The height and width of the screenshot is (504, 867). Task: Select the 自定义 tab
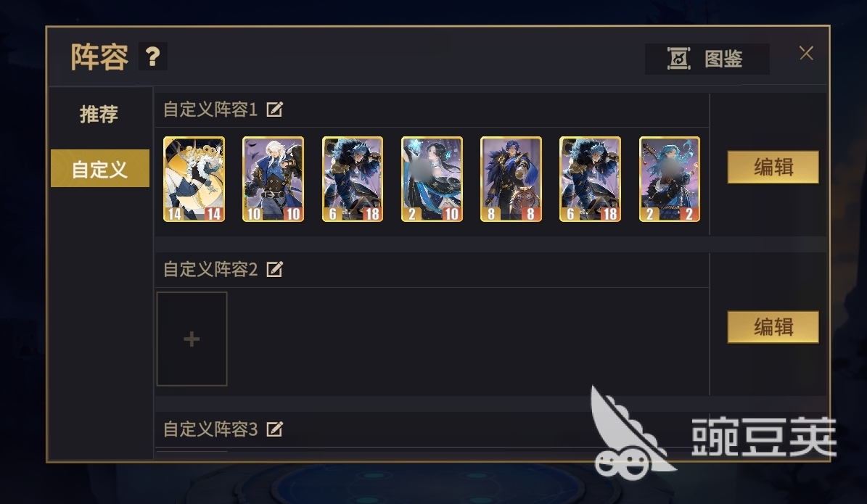pos(100,168)
